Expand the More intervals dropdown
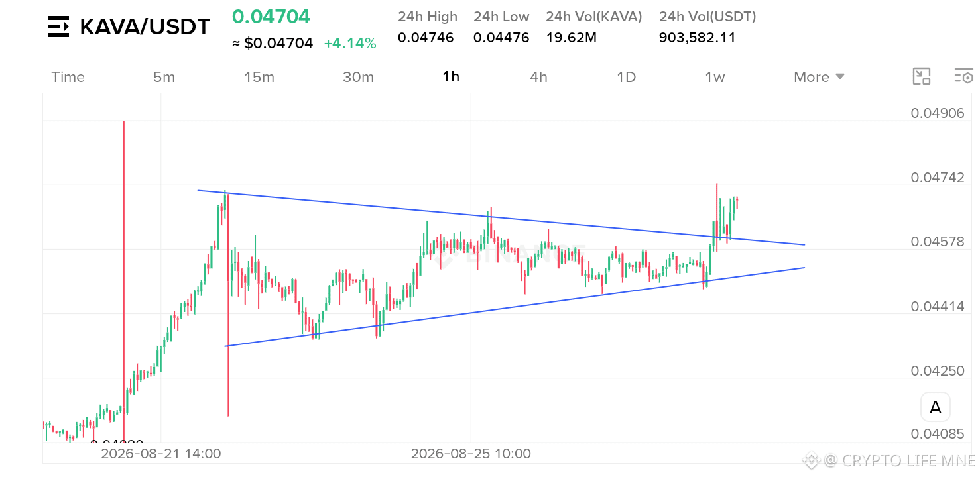 coord(820,78)
